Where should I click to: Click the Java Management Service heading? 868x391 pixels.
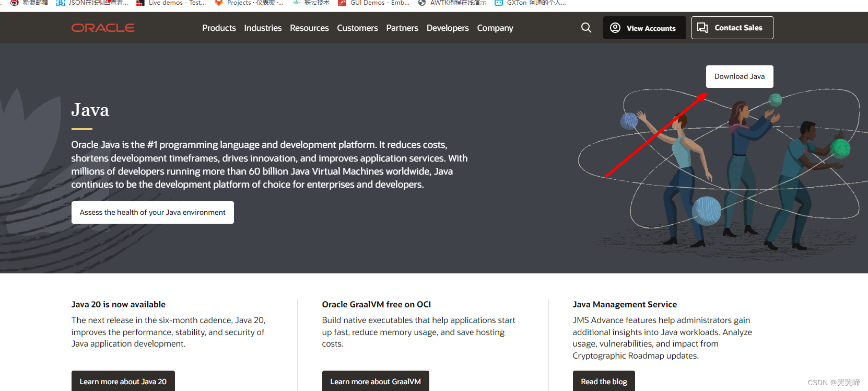tap(625, 304)
